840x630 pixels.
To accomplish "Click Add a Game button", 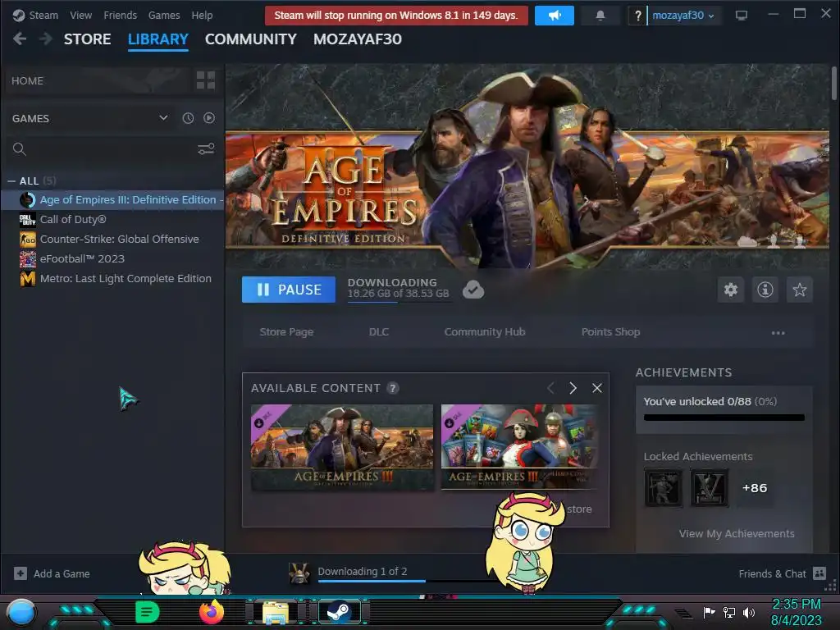I will [52, 573].
